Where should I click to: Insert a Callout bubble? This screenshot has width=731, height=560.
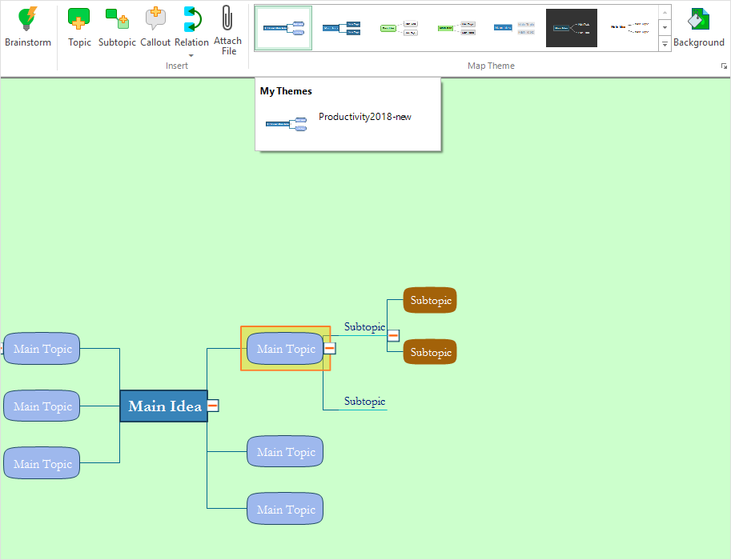click(x=155, y=19)
